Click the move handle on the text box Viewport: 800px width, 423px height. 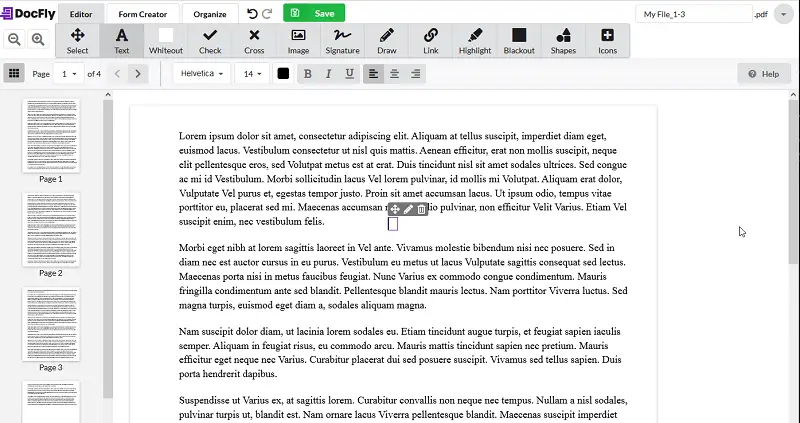point(395,209)
